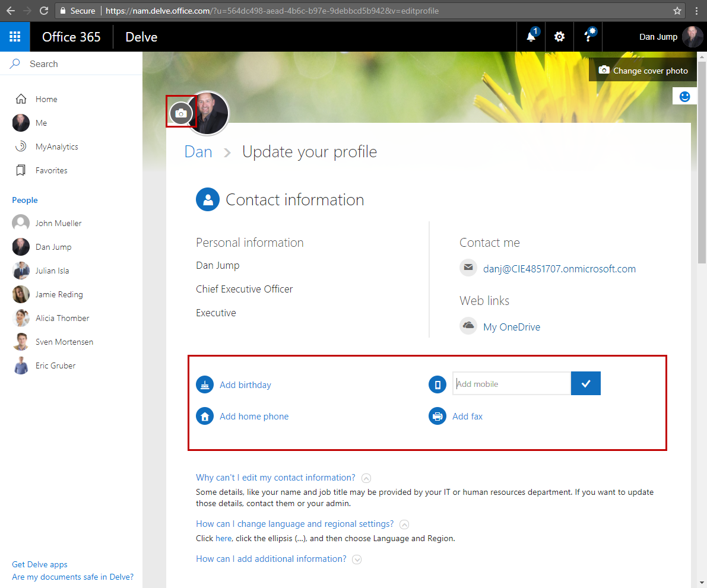Click the birthday cake icon

(205, 384)
